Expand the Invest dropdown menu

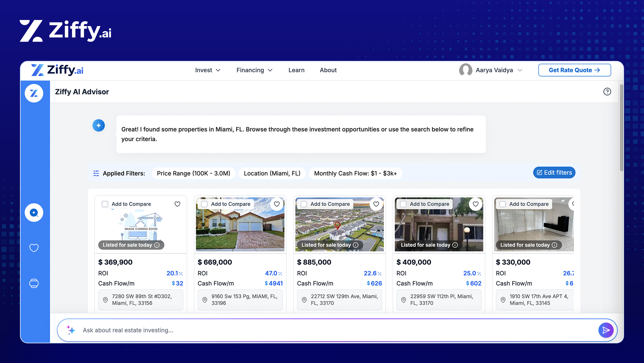click(x=208, y=70)
